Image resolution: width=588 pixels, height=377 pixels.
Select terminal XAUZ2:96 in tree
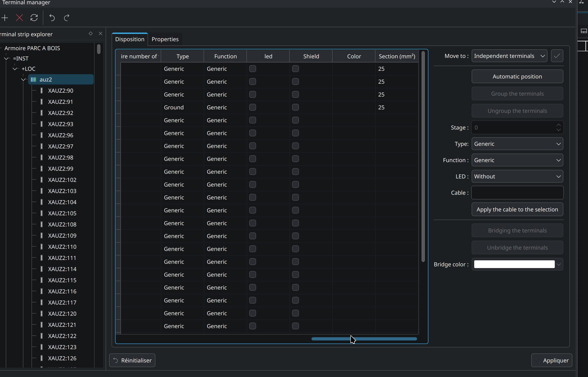point(60,135)
